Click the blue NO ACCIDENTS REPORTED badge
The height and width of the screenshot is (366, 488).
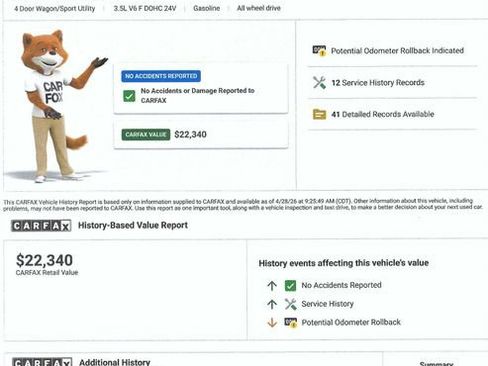(x=161, y=76)
